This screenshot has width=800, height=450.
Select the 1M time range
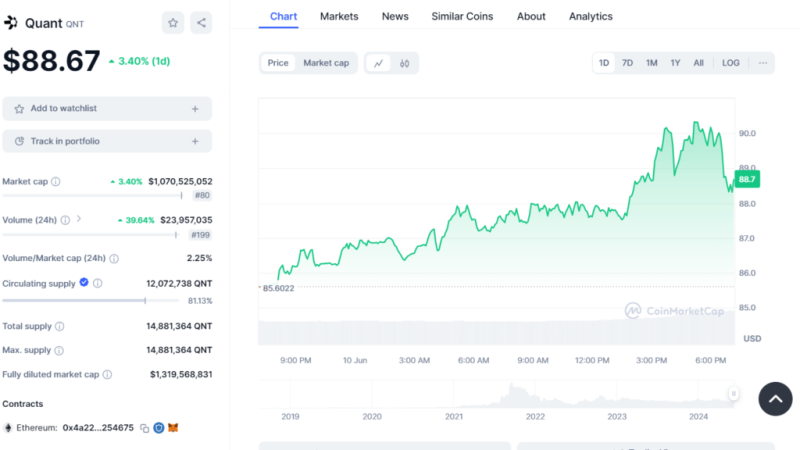652,63
